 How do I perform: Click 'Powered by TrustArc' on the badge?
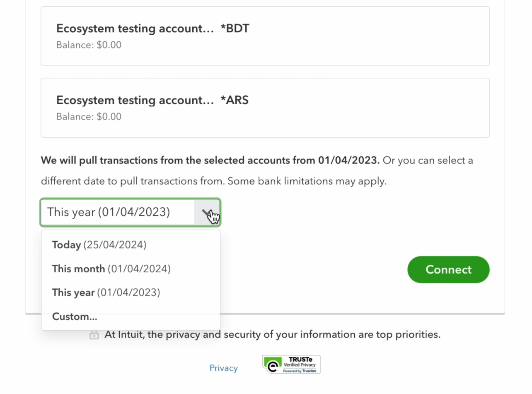[299, 371]
